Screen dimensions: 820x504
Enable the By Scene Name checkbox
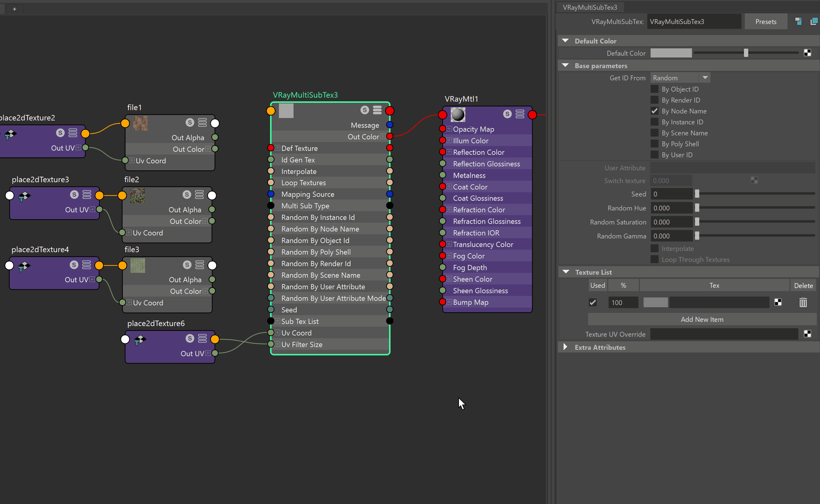coord(654,133)
